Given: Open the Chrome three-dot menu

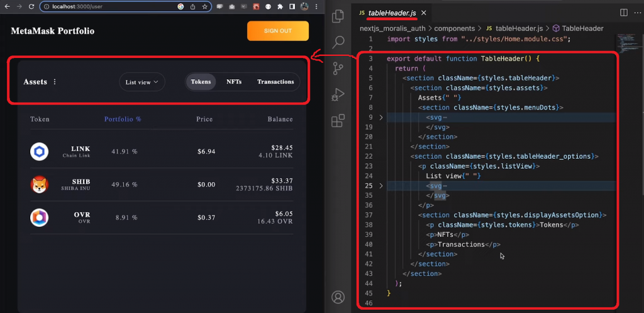Looking at the screenshot, I should (x=316, y=6).
